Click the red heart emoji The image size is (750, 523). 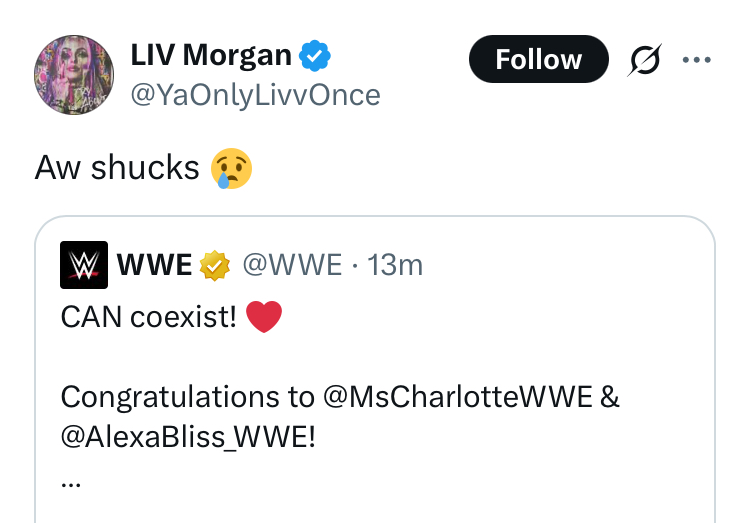click(x=264, y=318)
